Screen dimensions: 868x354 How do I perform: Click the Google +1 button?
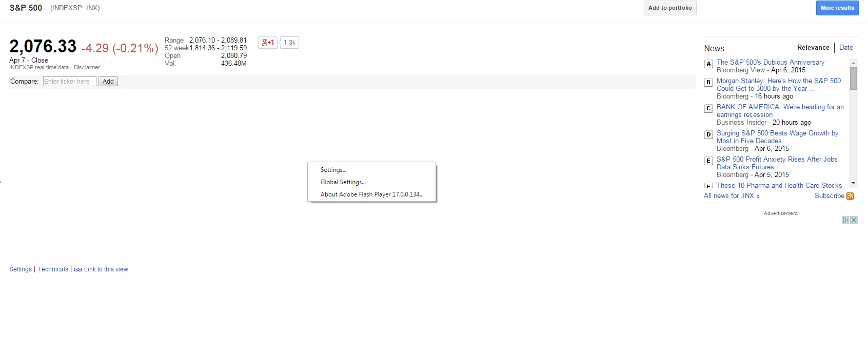click(268, 43)
